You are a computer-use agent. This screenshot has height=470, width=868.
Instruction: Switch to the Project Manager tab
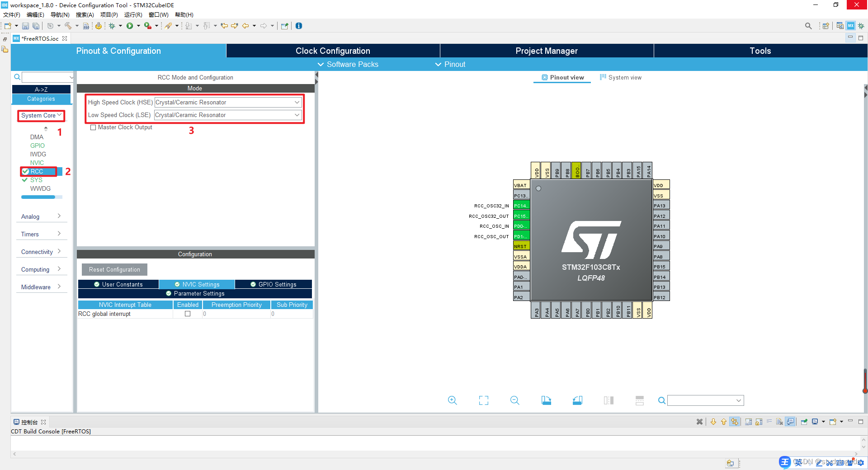click(547, 51)
